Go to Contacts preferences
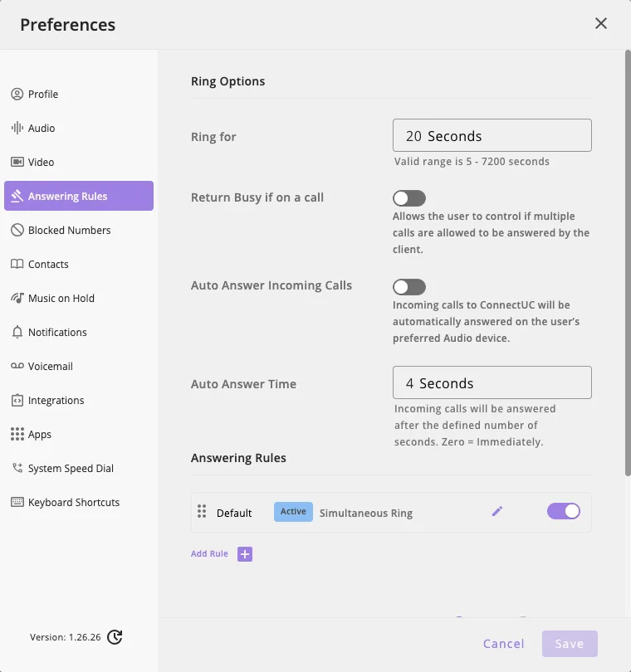Screen dimensions: 631x672 tap(79, 264)
